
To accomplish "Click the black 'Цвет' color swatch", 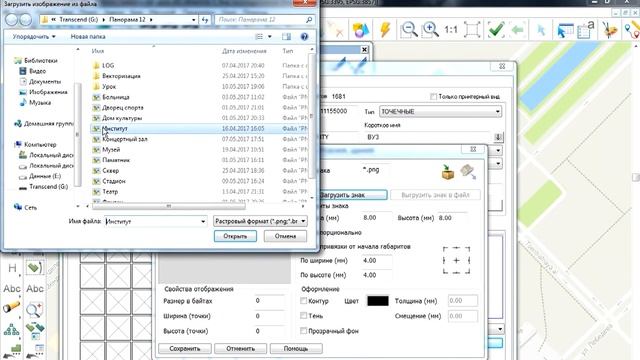I will point(378,301).
